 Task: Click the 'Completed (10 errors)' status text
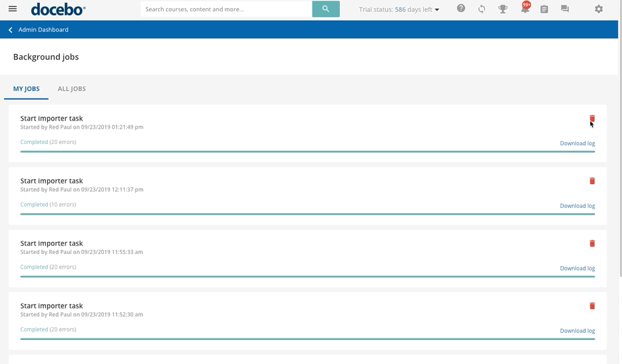tap(48, 205)
